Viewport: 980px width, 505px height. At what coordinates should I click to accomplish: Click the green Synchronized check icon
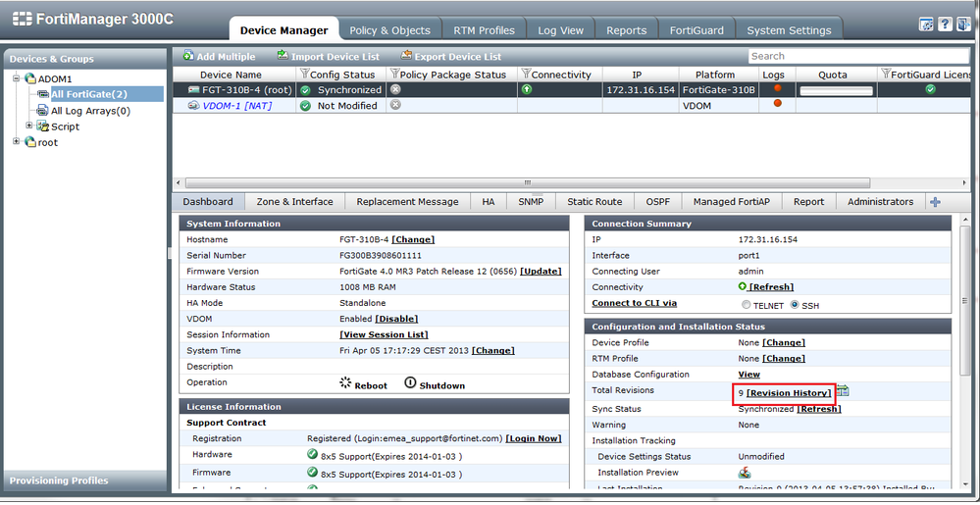tap(305, 90)
